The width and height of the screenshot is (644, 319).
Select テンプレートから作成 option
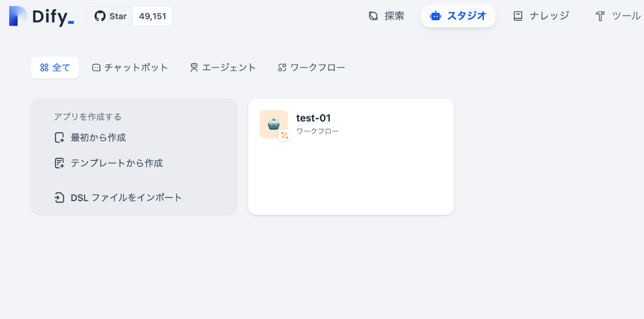pyautogui.click(x=109, y=163)
